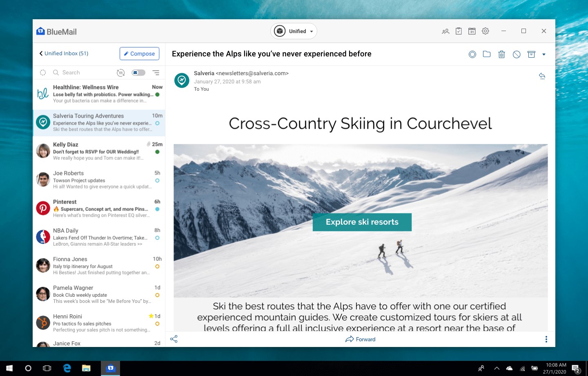Open Kelly Diaz wedding RSVP email
The height and width of the screenshot is (376, 588).
click(x=99, y=151)
